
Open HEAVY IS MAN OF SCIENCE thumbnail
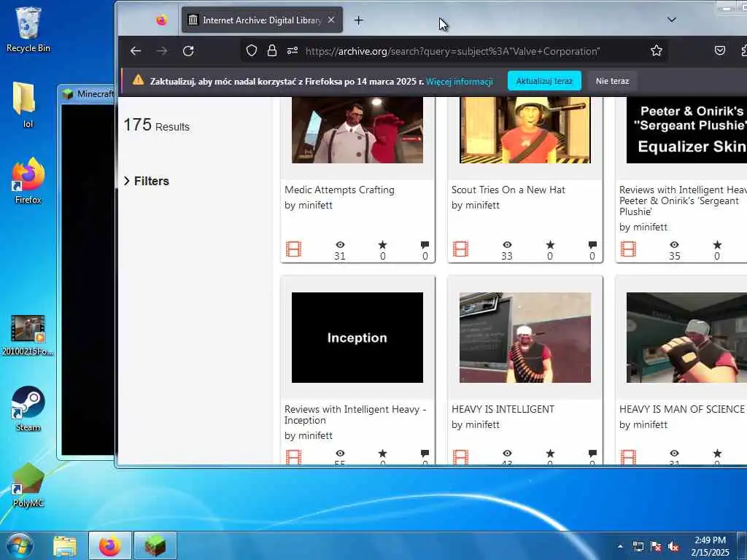686,338
